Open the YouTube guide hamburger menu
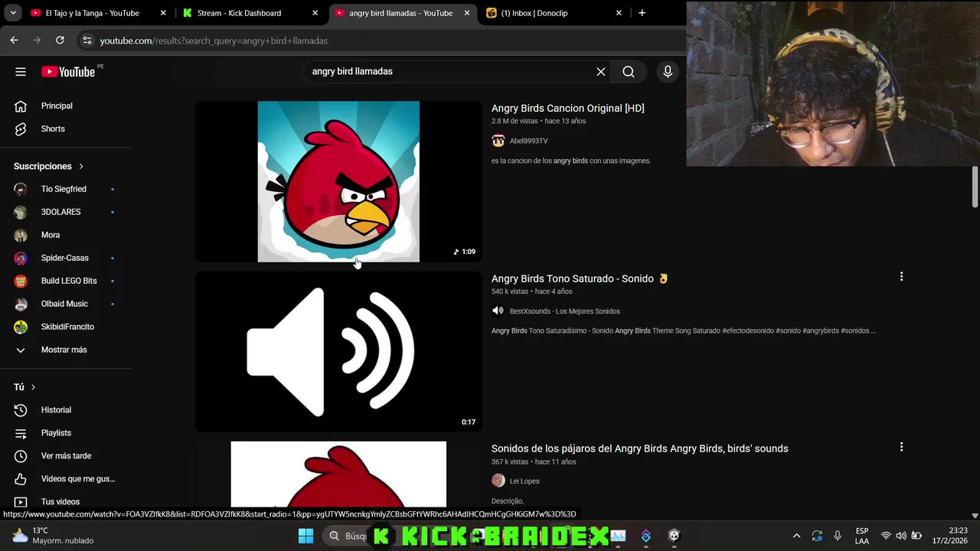 21,71
